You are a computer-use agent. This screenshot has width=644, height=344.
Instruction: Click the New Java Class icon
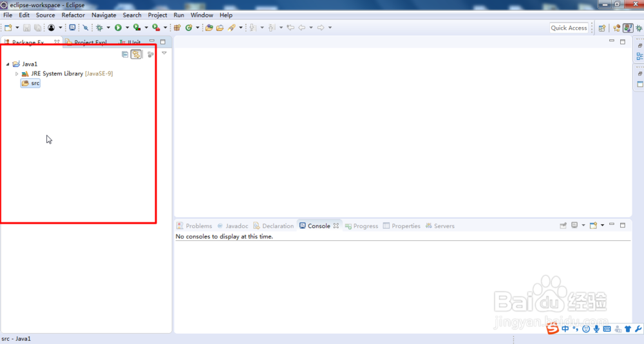pos(189,28)
